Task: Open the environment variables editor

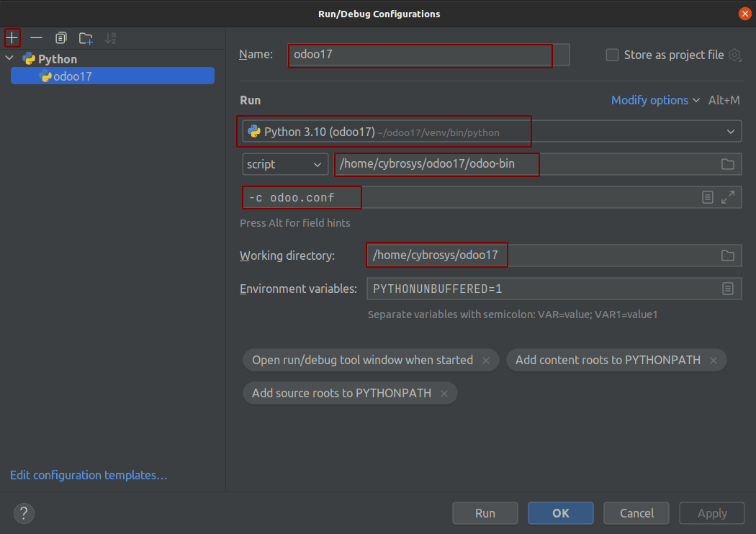Action: coord(729,288)
